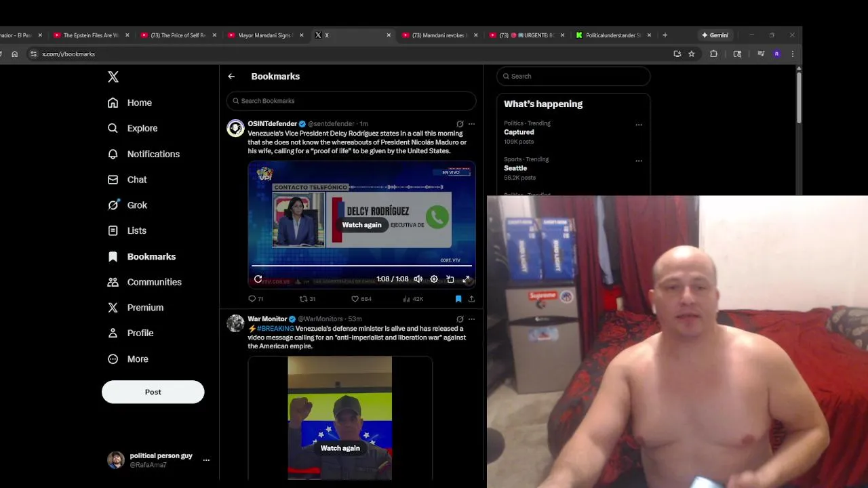The width and height of the screenshot is (868, 488).
Task: Click Grok icon on War Monitor post
Action: (460, 319)
